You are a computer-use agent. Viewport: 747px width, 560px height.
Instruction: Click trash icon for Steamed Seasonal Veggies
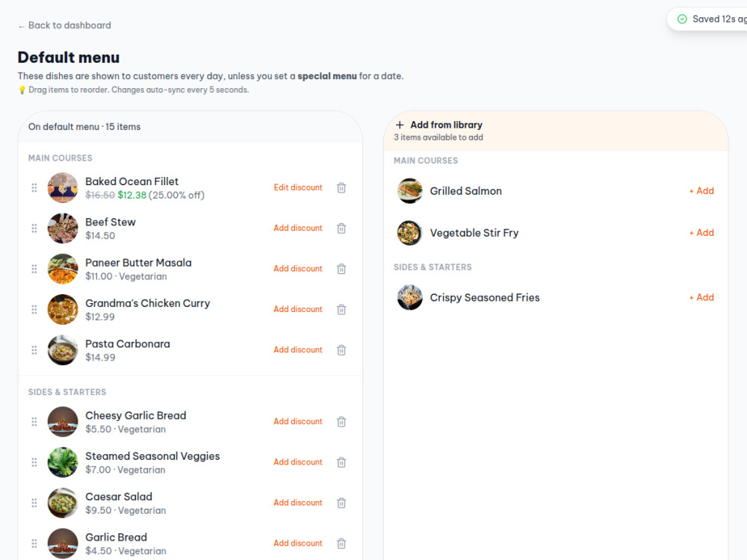click(x=341, y=462)
